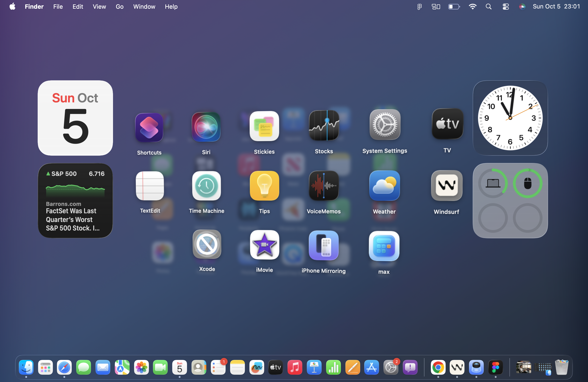Open the Go menu
Viewport: 588px width, 382px height.
pyautogui.click(x=119, y=7)
